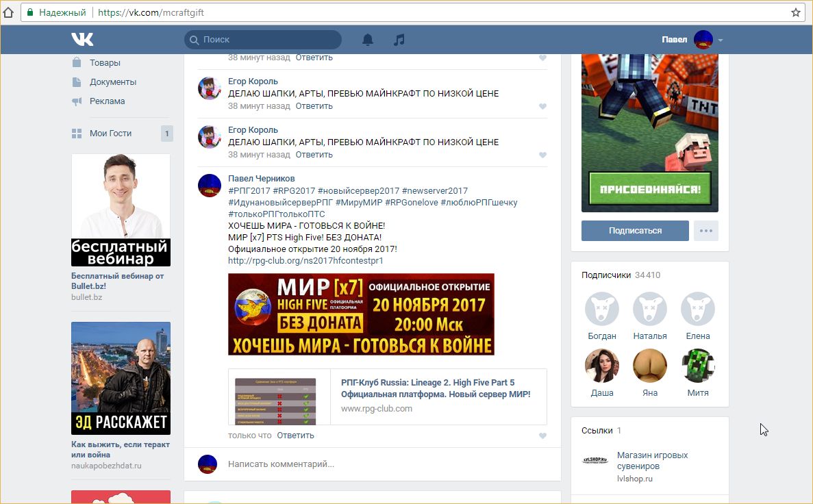Open subscriber Митя creeper avatar
The height and width of the screenshot is (504, 813).
[x=698, y=366]
